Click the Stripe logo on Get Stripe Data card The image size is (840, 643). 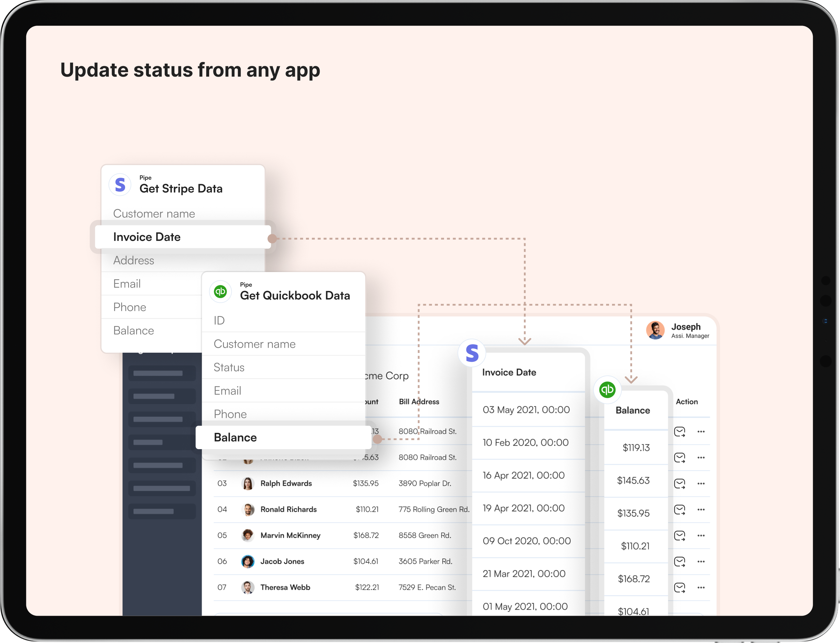pyautogui.click(x=120, y=185)
